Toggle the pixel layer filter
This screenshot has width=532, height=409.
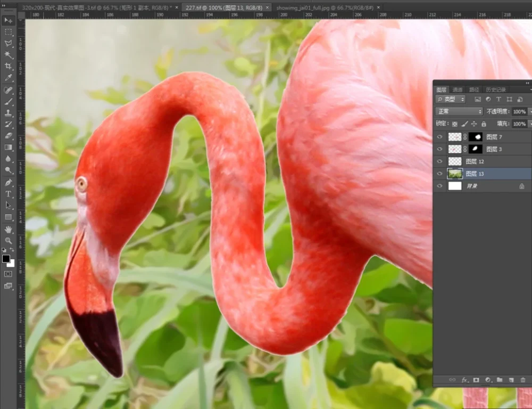[x=478, y=99]
